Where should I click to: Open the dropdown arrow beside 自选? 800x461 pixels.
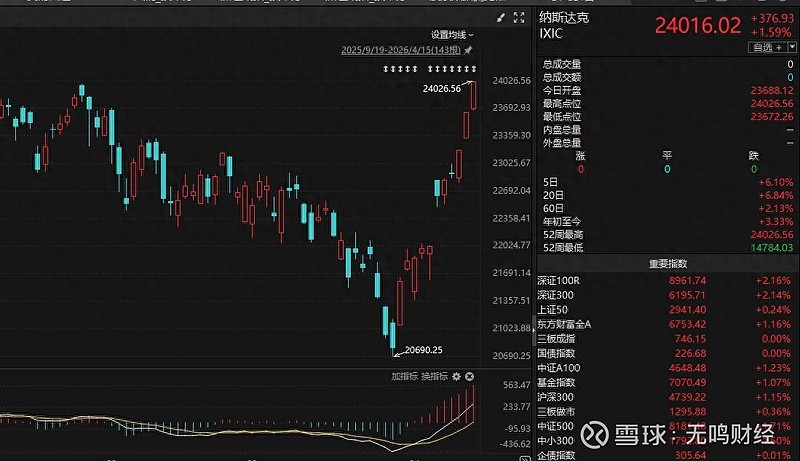click(x=792, y=47)
